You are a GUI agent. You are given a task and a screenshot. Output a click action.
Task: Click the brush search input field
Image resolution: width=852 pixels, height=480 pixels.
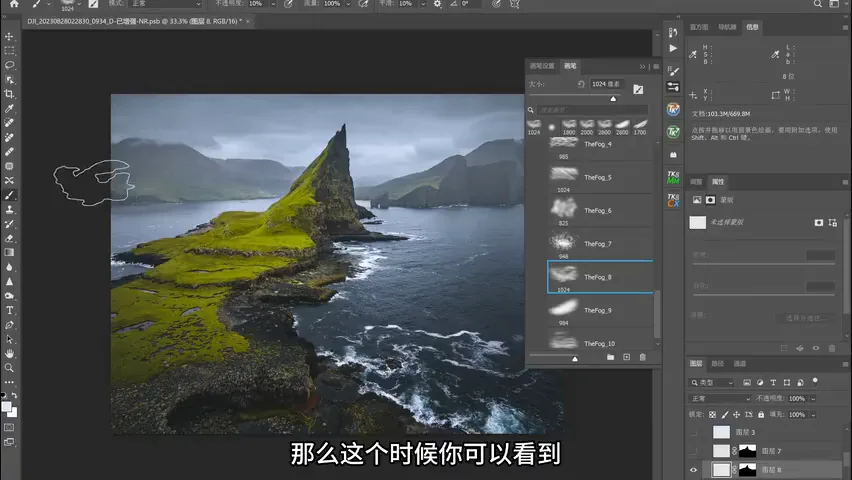click(x=592, y=110)
